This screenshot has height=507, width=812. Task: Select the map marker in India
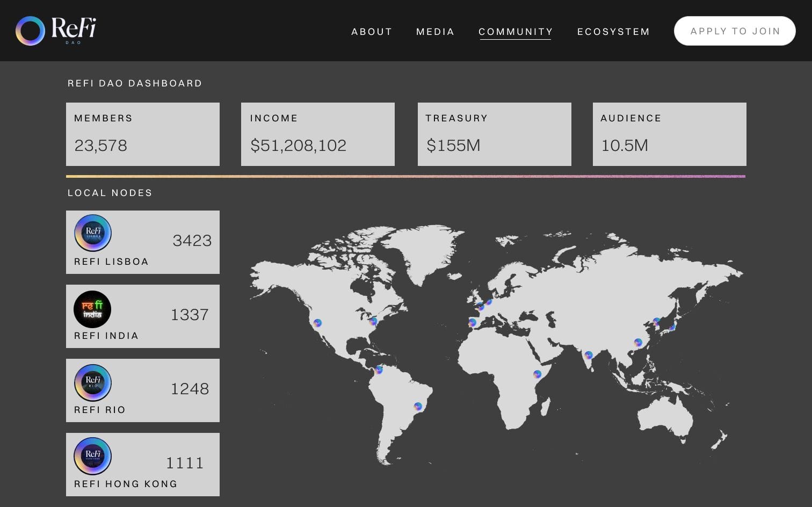(x=589, y=355)
